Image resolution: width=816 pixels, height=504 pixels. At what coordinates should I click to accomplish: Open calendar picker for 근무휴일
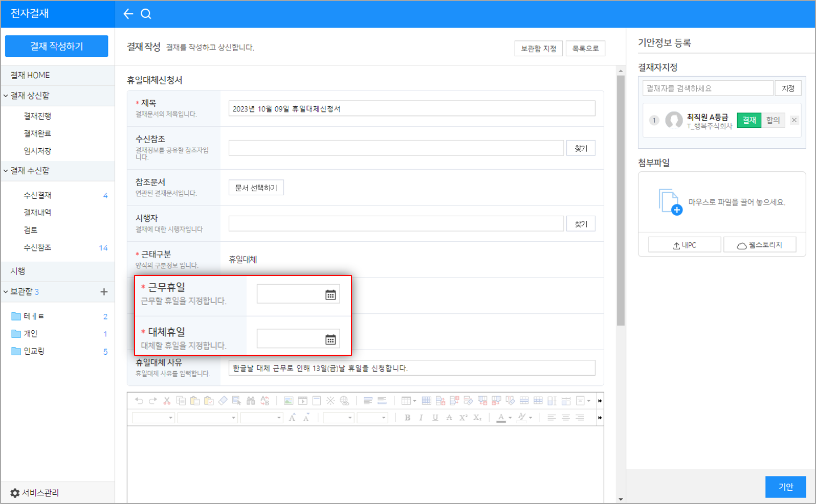[x=330, y=295]
